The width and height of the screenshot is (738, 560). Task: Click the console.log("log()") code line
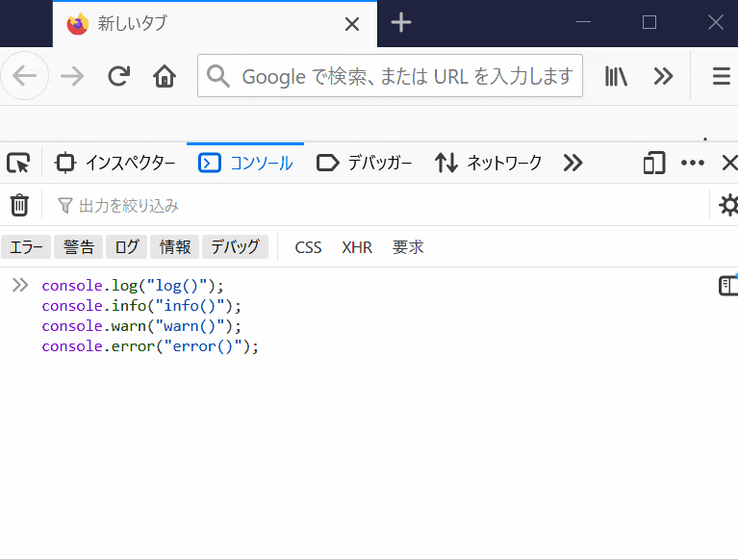(x=132, y=286)
